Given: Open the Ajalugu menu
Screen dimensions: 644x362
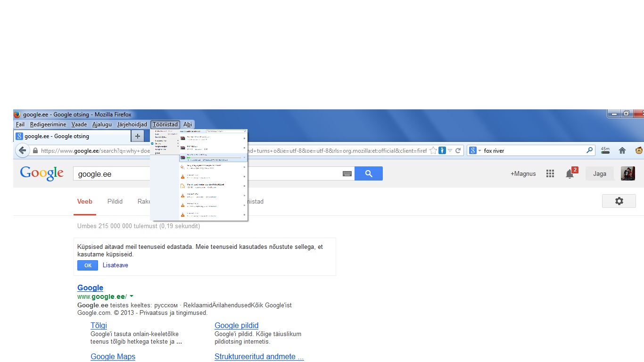Looking at the screenshot, I should click(x=102, y=124).
